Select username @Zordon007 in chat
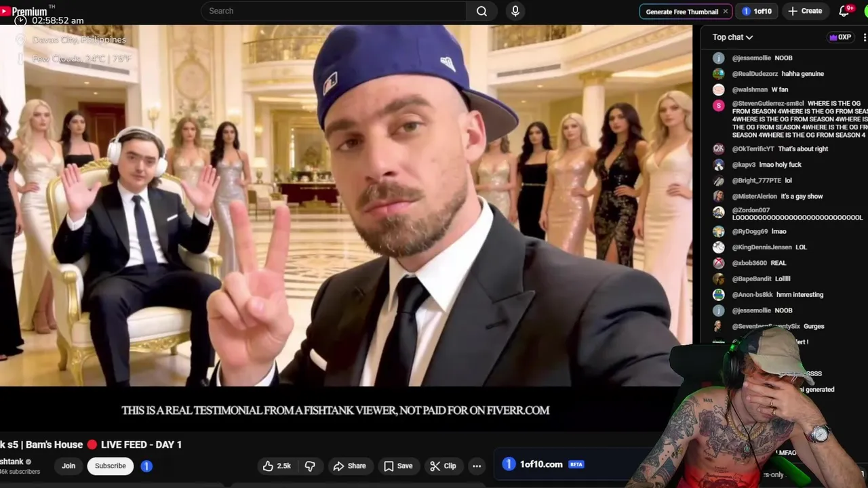Image resolution: width=868 pixels, height=488 pixels. pyautogui.click(x=751, y=210)
